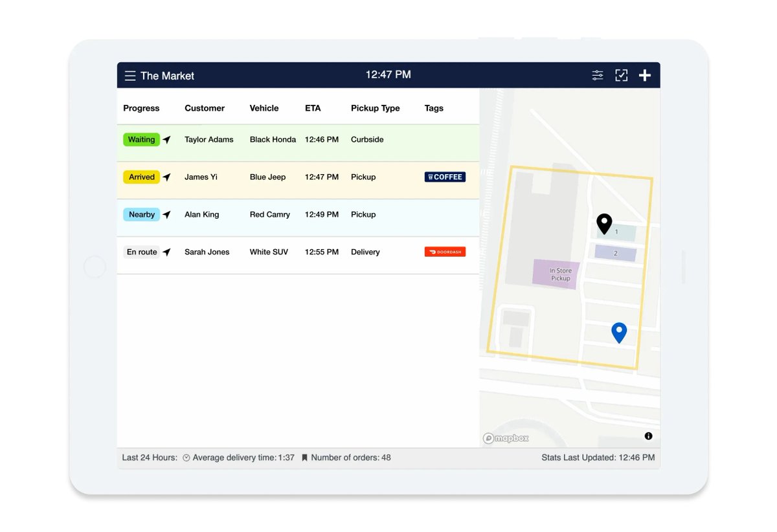This screenshot has width=777, height=532.
Task: Click the DoorDash tag on Sarah Jones row
Action: [445, 252]
